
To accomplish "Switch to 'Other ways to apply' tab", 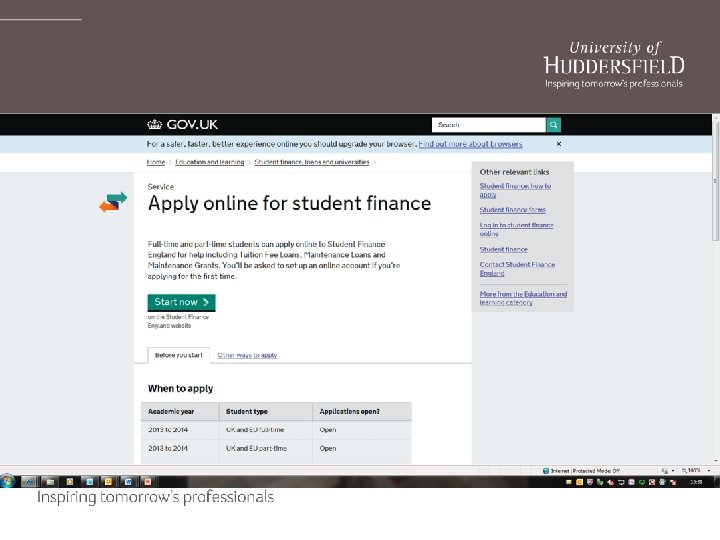I will tap(247, 355).
